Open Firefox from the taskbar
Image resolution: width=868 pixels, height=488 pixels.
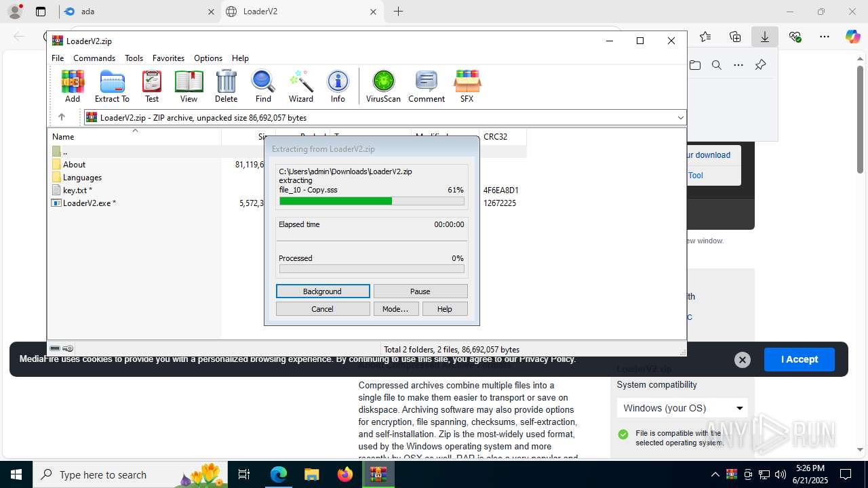(x=345, y=474)
